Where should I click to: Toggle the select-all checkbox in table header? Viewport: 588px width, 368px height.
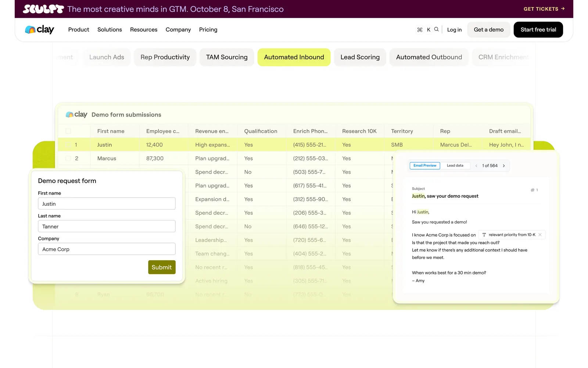(x=68, y=131)
